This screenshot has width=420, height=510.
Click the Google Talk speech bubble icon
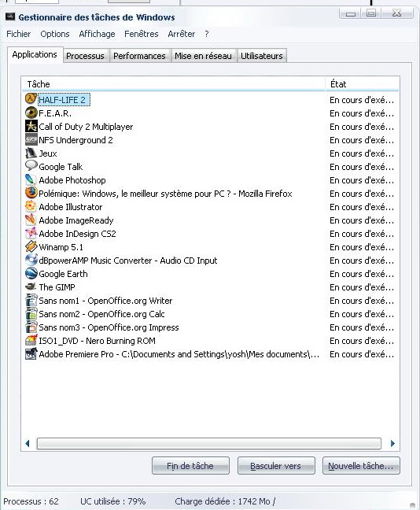[x=31, y=166]
